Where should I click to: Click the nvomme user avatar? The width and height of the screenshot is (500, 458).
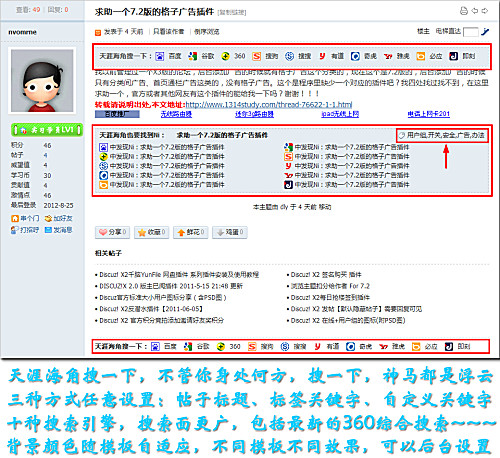pyautogui.click(x=42, y=81)
